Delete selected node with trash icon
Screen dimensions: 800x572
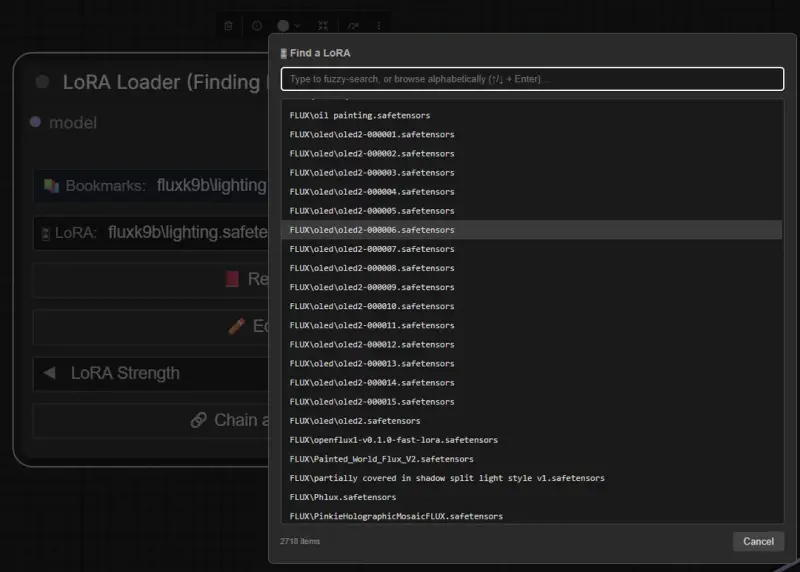pos(228,26)
